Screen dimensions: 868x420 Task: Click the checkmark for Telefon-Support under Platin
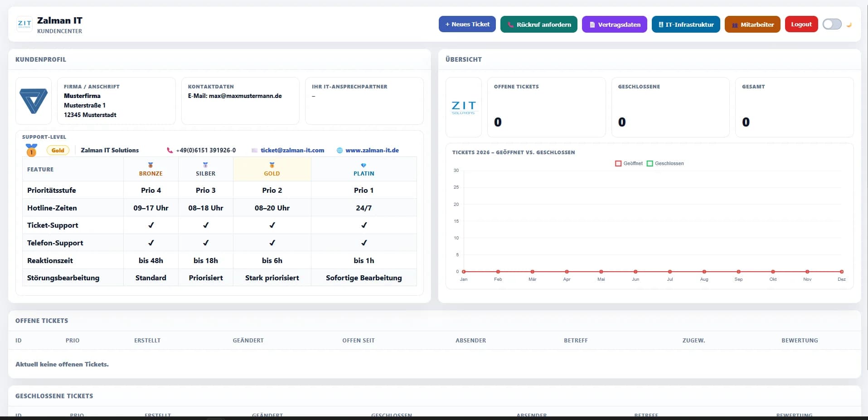(364, 243)
